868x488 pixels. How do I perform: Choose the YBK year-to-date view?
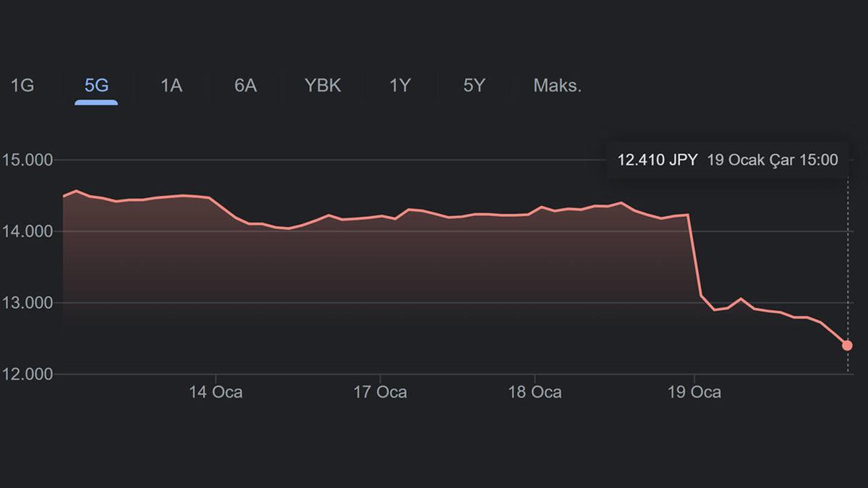(x=322, y=85)
